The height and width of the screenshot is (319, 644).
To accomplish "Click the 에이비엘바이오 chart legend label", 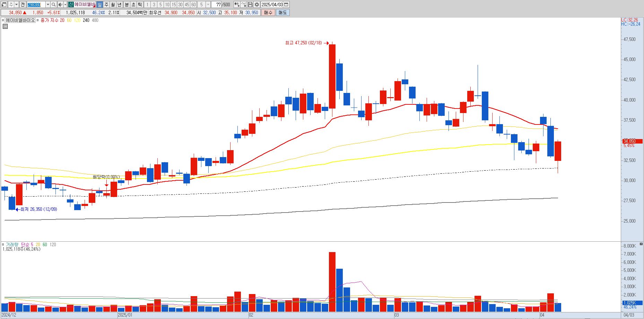I will [20, 20].
